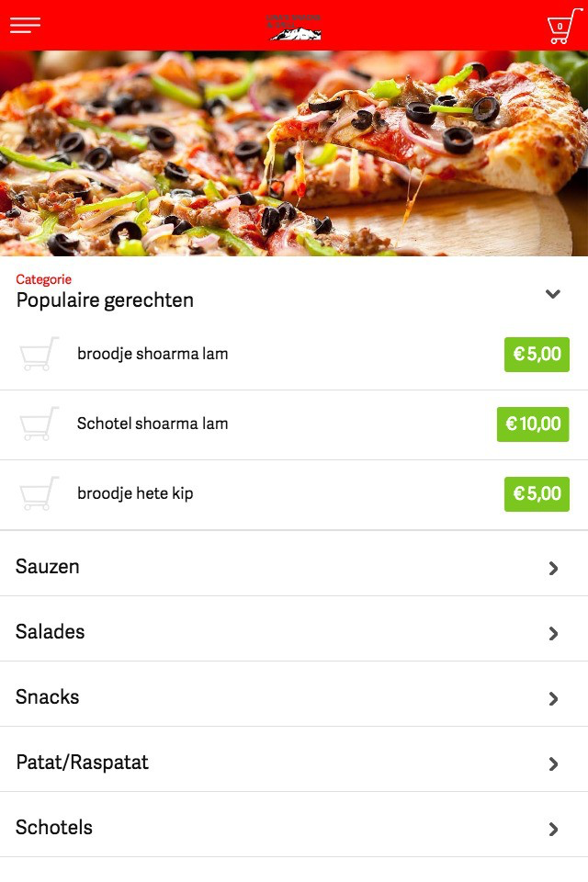Select the broodje shoarma lam item name
The width and height of the screenshot is (588, 882).
[x=153, y=354]
